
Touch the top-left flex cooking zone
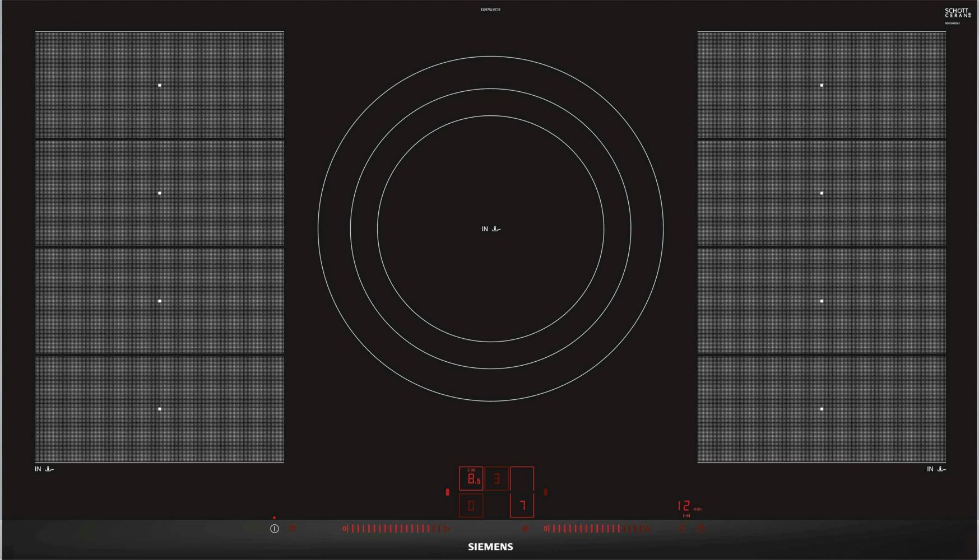160,85
